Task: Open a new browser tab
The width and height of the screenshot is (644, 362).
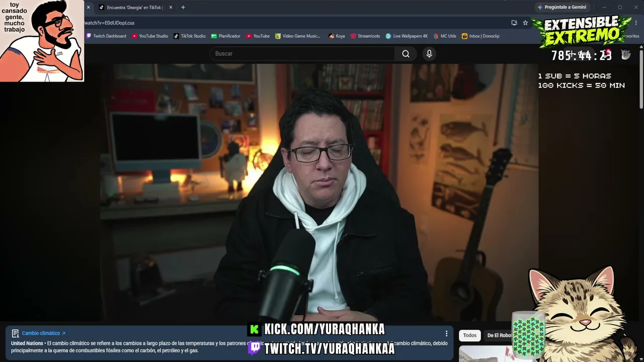Action: [x=183, y=8]
